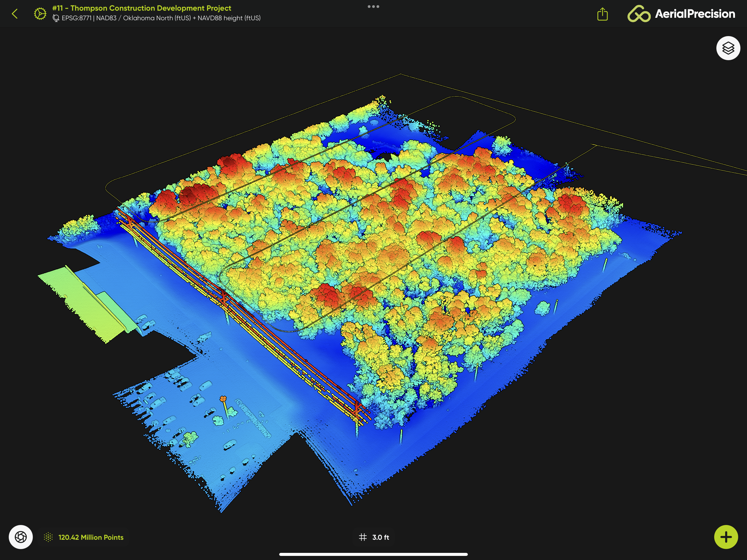This screenshot has width=747, height=560.
Task: Select the yellow flight path line top corner
Action: click(x=401, y=74)
